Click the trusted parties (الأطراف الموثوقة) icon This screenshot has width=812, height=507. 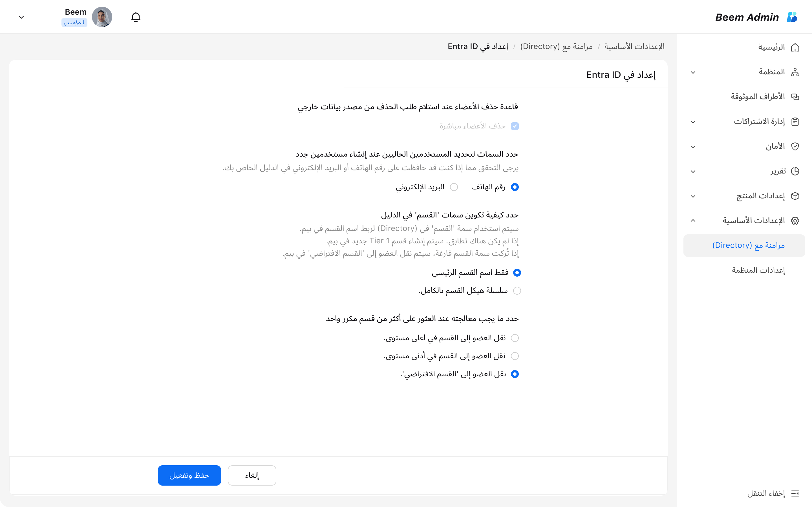[795, 97]
